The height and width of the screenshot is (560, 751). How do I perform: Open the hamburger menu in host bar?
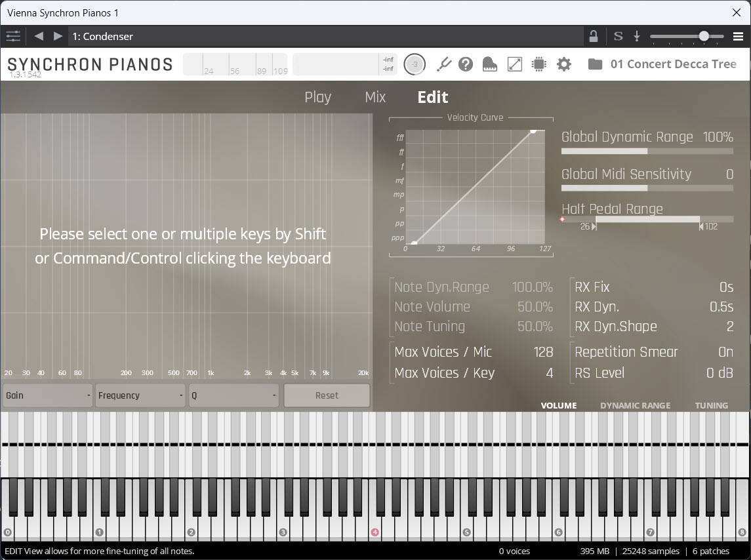(x=738, y=37)
